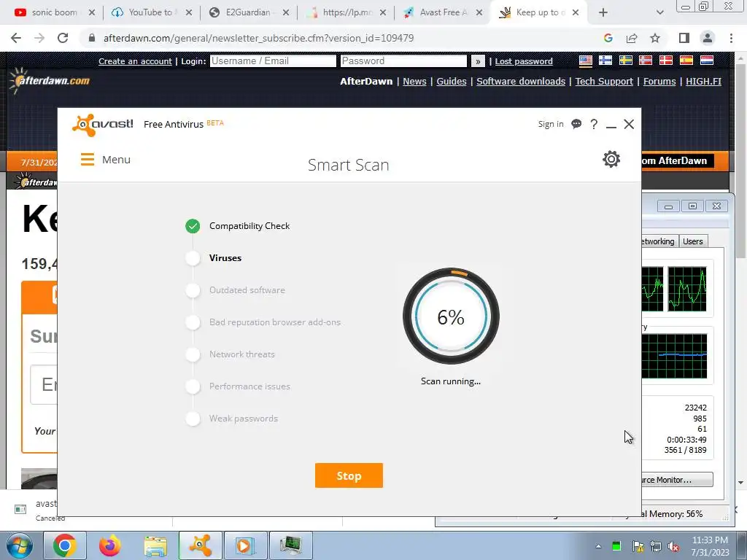Stop the running Smart Scan

349,475
